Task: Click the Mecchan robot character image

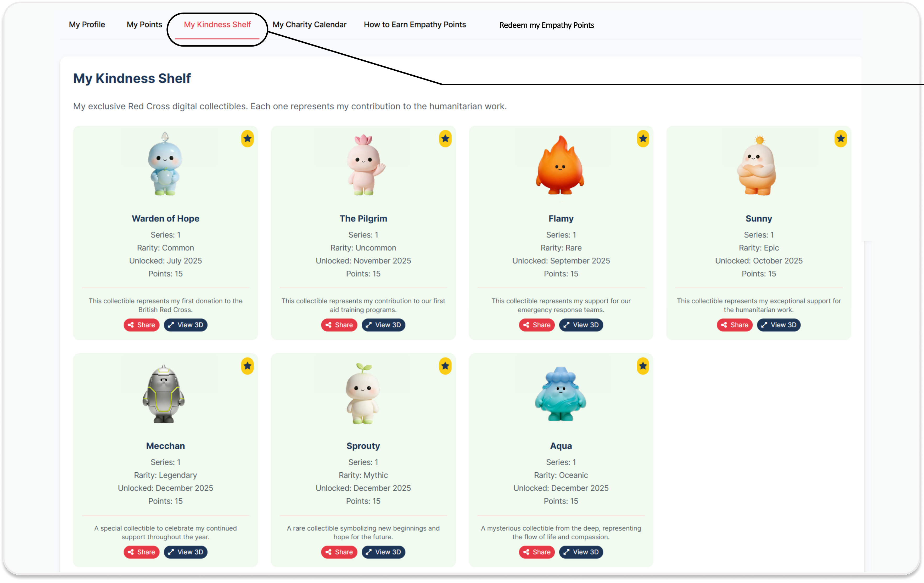Action: 164,394
